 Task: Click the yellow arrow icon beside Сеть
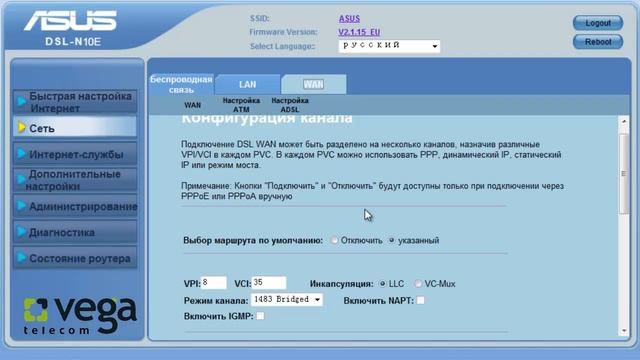click(x=22, y=127)
